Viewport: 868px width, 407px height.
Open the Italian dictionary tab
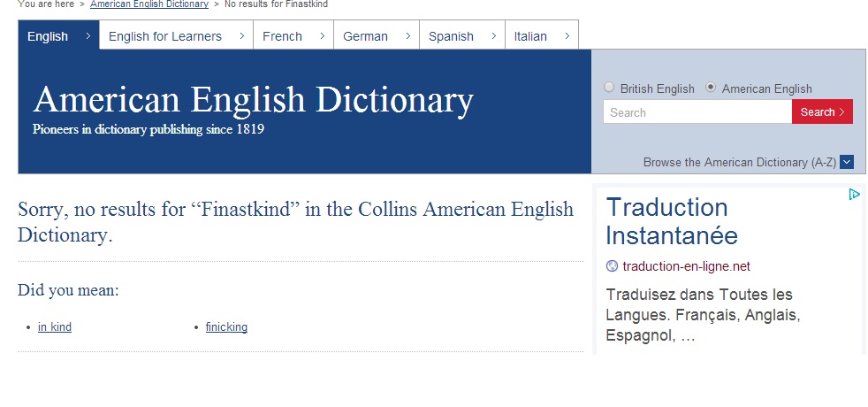(542, 36)
